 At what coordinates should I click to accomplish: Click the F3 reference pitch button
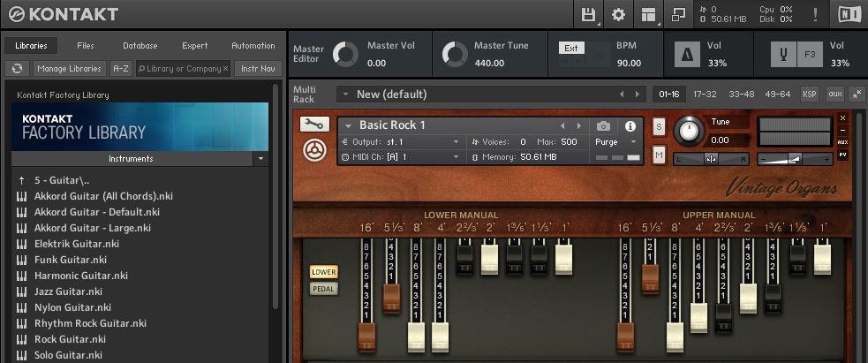[x=810, y=54]
